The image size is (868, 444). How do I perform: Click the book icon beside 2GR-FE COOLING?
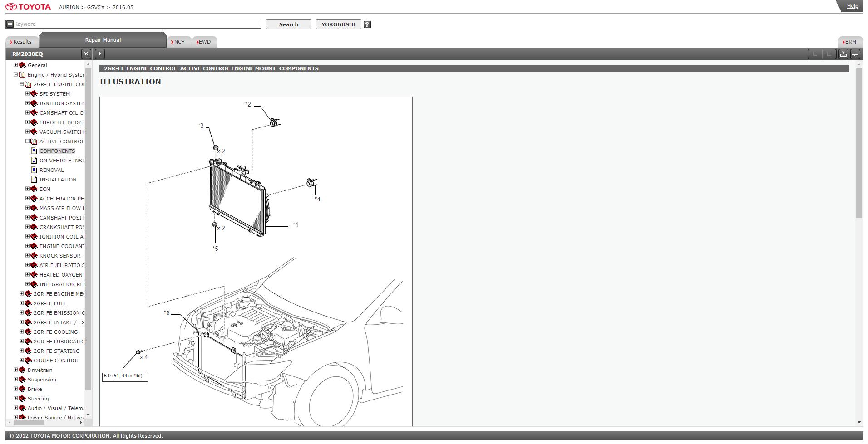coord(28,332)
